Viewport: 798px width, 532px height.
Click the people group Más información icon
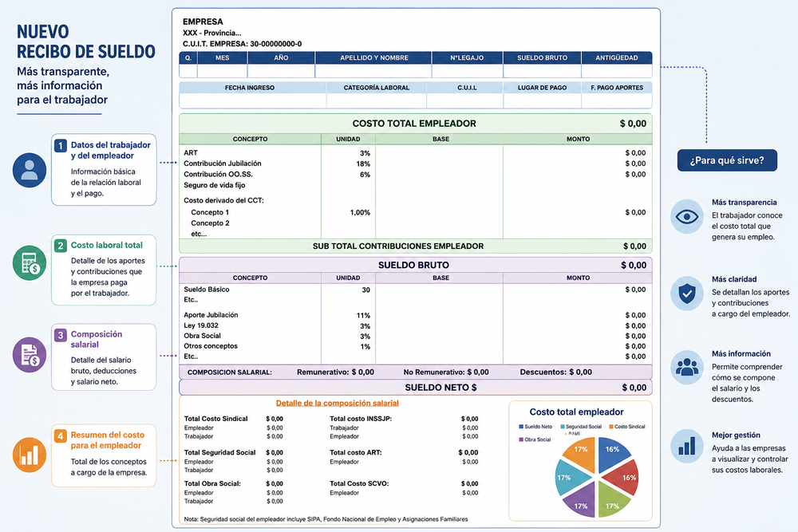coord(687,367)
